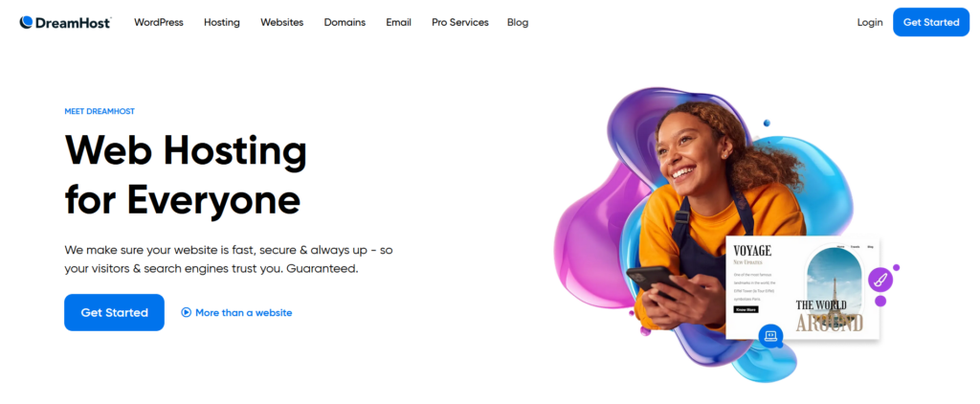Go to the Blog page
Image resolution: width=980 pixels, height=404 pixels.
(x=518, y=23)
